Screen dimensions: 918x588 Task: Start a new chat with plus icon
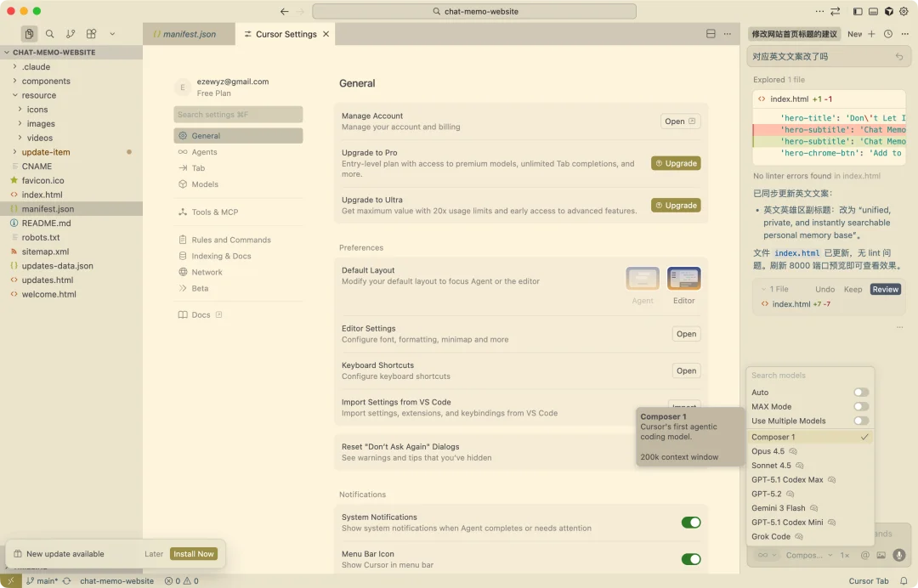click(871, 34)
